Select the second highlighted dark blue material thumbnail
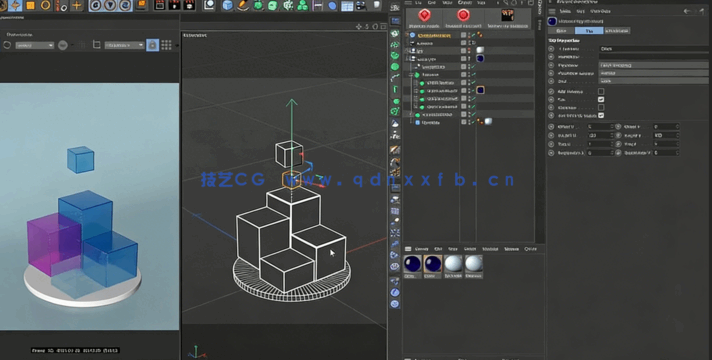This screenshot has height=360, width=712. click(x=432, y=267)
